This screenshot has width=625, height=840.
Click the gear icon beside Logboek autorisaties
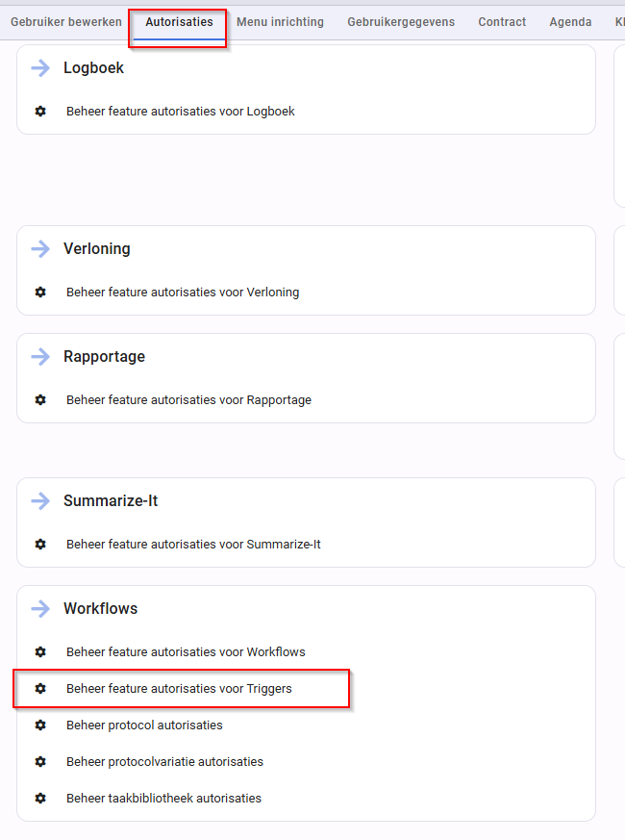40,111
